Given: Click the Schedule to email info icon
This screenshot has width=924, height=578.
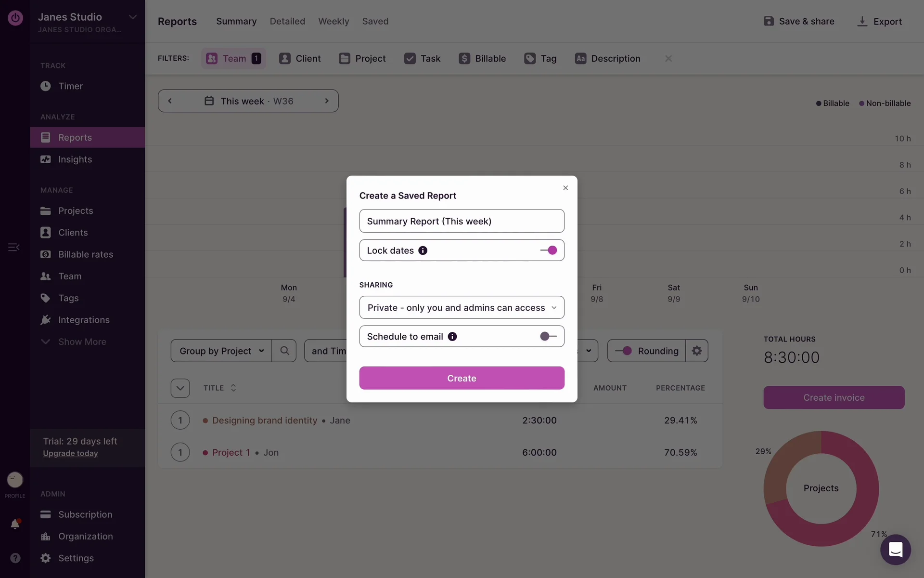Looking at the screenshot, I should click(452, 337).
